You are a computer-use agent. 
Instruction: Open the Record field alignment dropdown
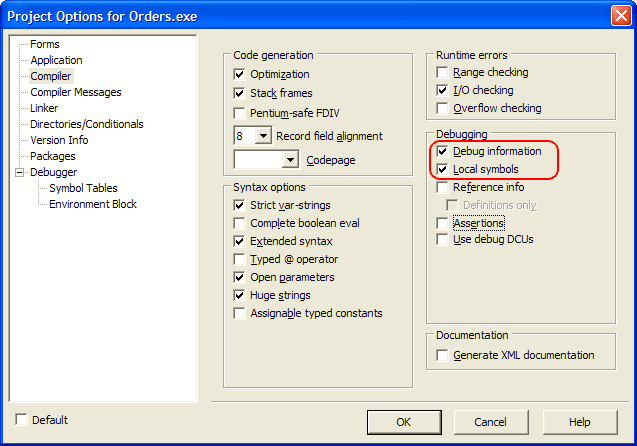click(264, 135)
